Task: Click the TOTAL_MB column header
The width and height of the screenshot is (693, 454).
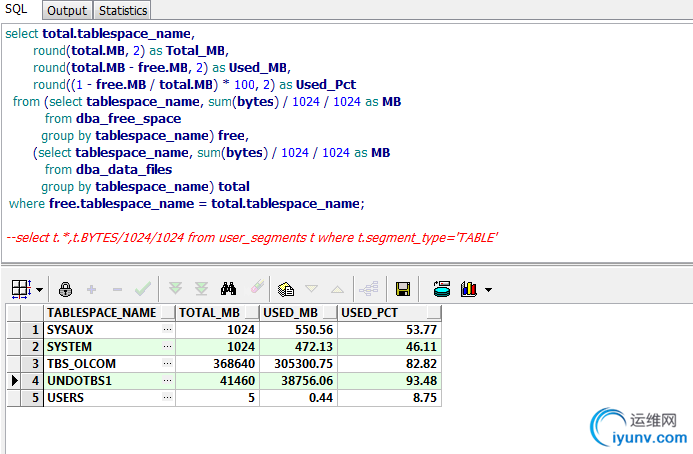Action: (217, 313)
